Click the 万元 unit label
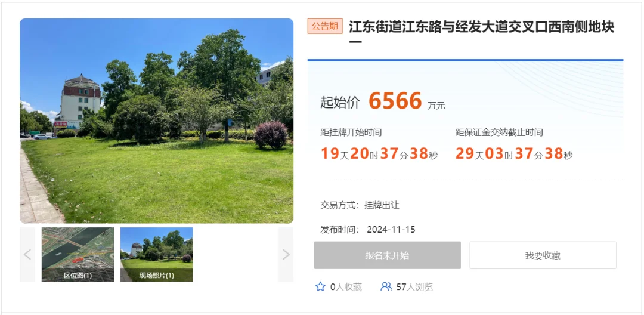This screenshot has height=315, width=644. tap(436, 106)
